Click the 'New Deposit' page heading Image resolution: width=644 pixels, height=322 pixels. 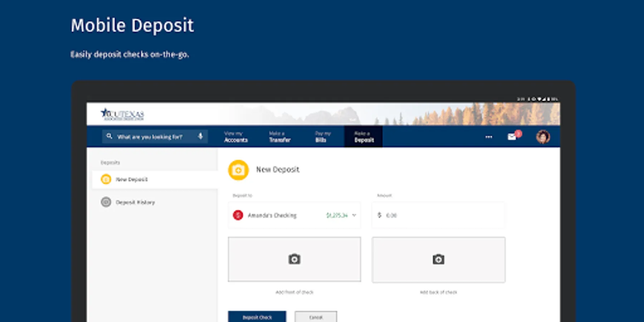(x=278, y=170)
